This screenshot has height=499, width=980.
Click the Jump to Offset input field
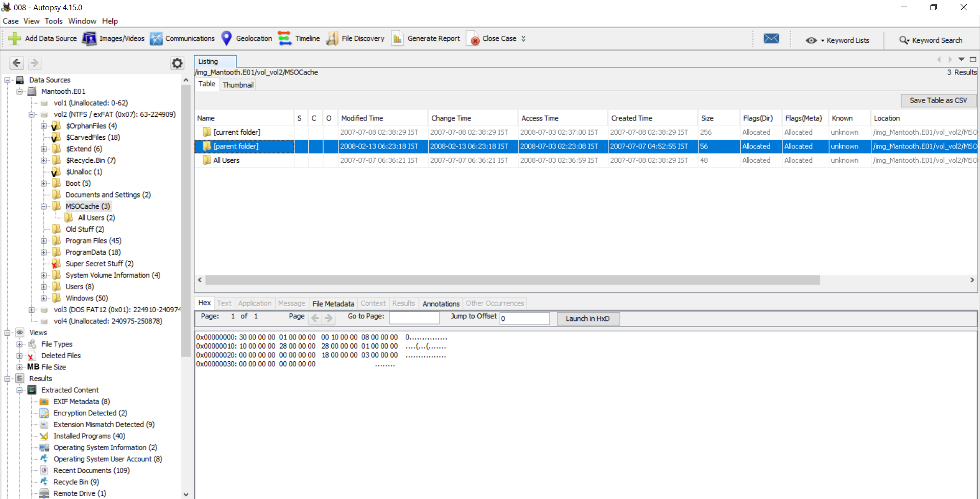[525, 318]
